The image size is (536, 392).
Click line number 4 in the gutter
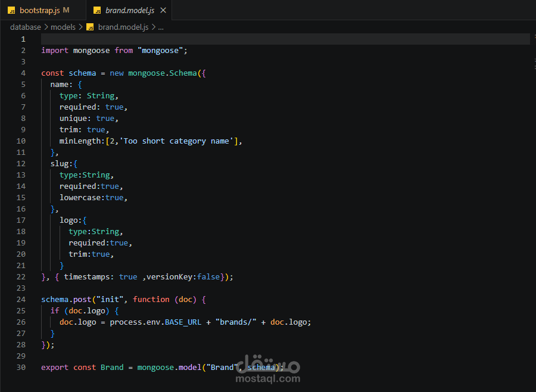coord(23,73)
